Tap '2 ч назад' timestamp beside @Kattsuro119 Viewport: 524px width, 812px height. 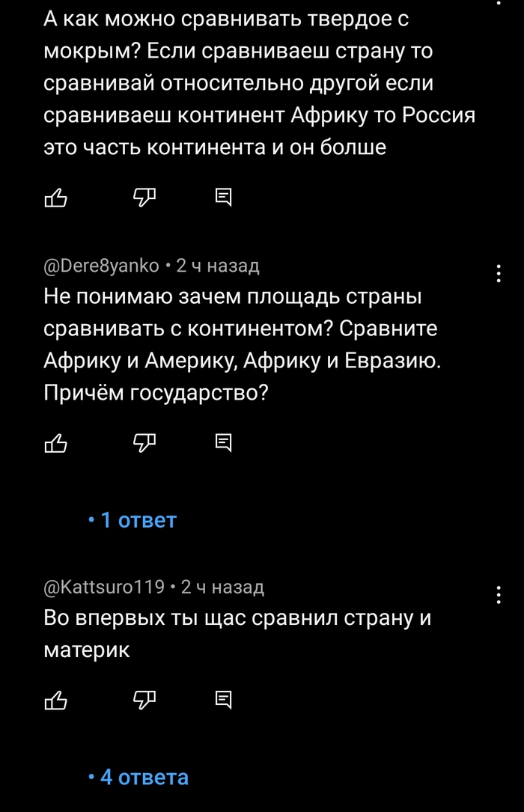pos(222,587)
